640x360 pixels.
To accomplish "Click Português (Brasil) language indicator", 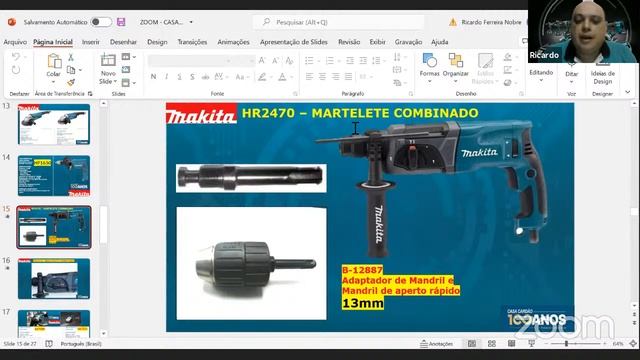I will click(81, 344).
